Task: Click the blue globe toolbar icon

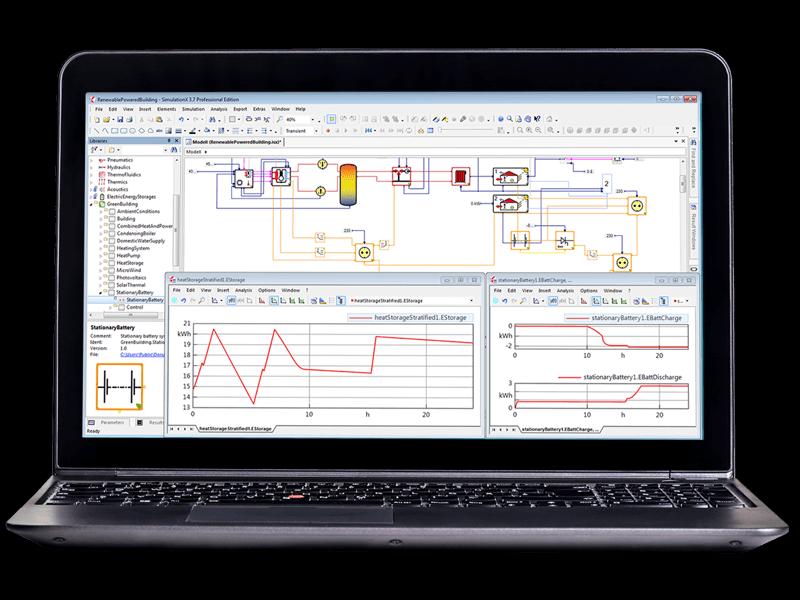Action: coord(501,119)
